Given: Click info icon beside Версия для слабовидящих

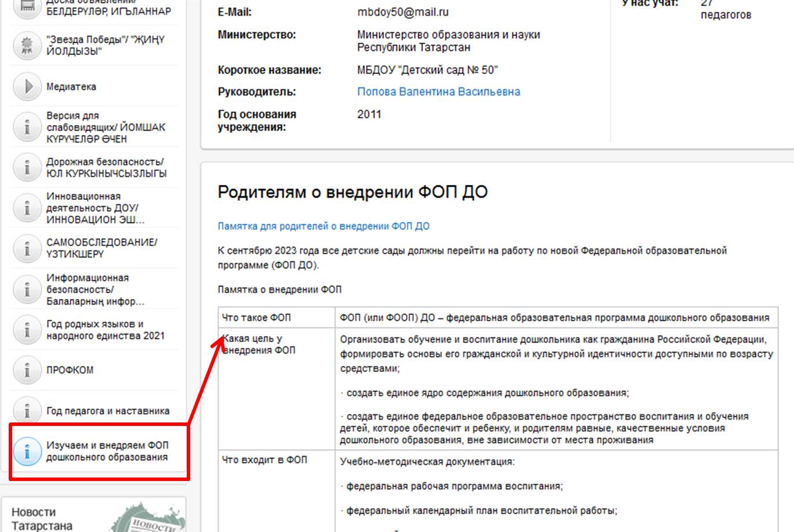Looking at the screenshot, I should pyautogui.click(x=27, y=127).
